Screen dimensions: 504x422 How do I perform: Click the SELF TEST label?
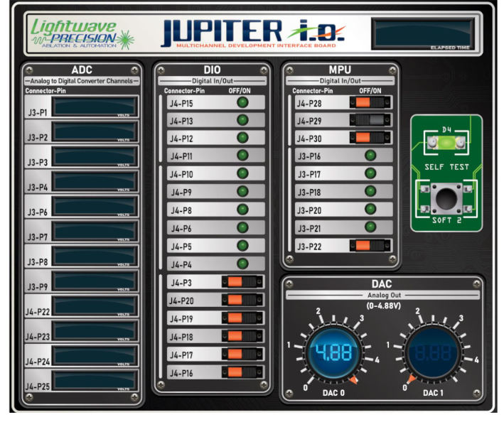tap(446, 167)
